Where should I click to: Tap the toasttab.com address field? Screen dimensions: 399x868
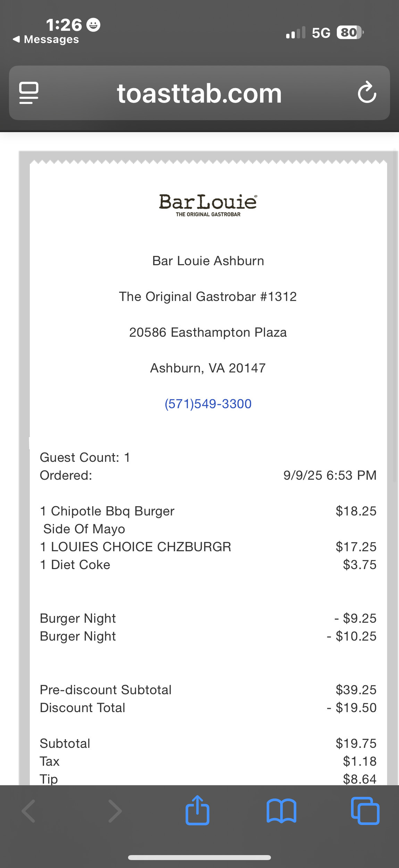[x=199, y=93]
